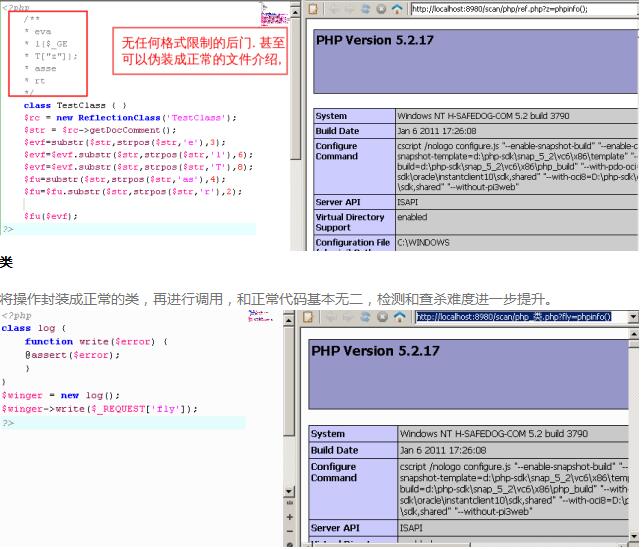Click the lower browser page's scroll-up arrow
641x549 pixels.
[634, 335]
